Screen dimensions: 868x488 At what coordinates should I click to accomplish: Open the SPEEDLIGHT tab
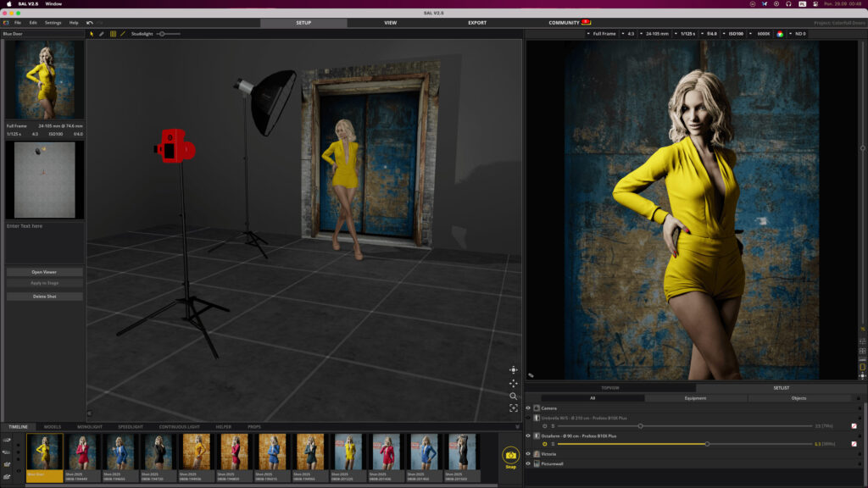(131, 427)
